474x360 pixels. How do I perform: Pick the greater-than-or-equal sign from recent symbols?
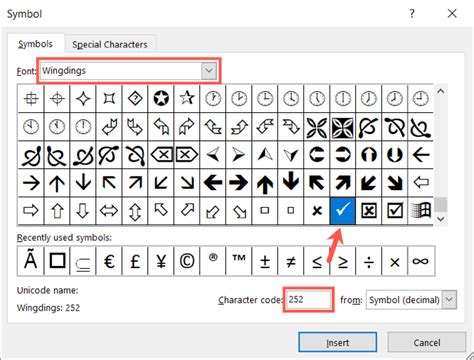pyautogui.click(x=343, y=261)
